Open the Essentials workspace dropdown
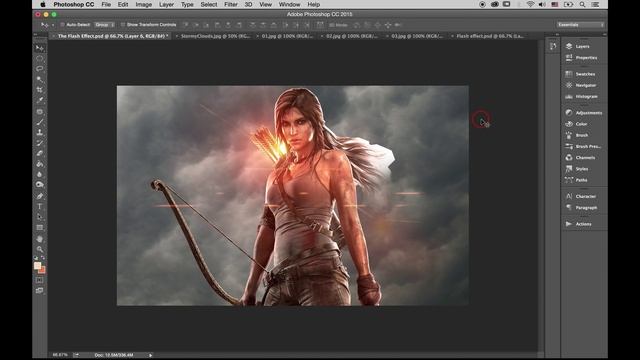This screenshot has height=360, width=640. coord(580,25)
